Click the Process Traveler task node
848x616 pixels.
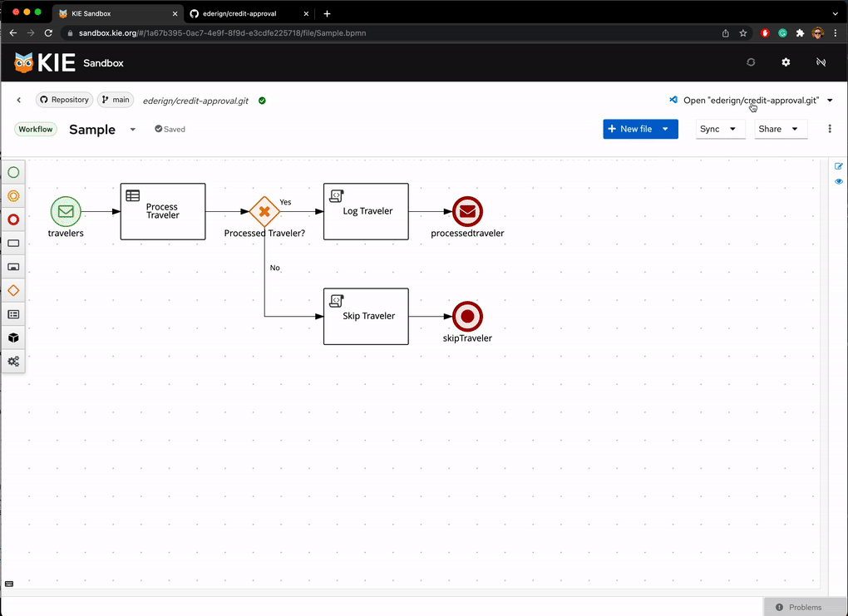tap(163, 211)
